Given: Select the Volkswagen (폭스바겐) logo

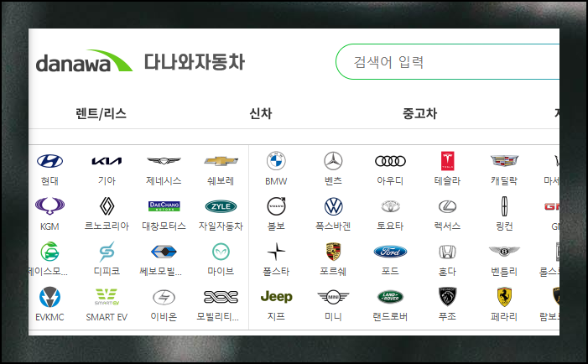Looking at the screenshot, I should 333,206.
